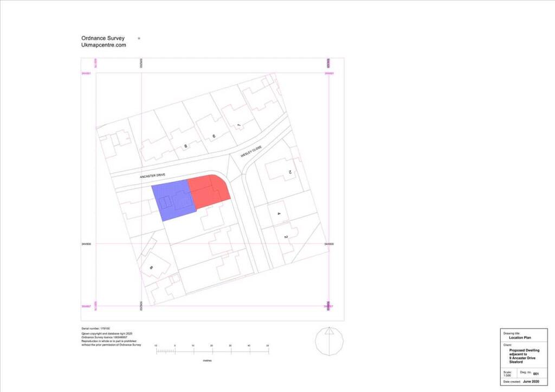Click the Ordnance Survey heading
Screen dimensions: 555x392
[103, 38]
